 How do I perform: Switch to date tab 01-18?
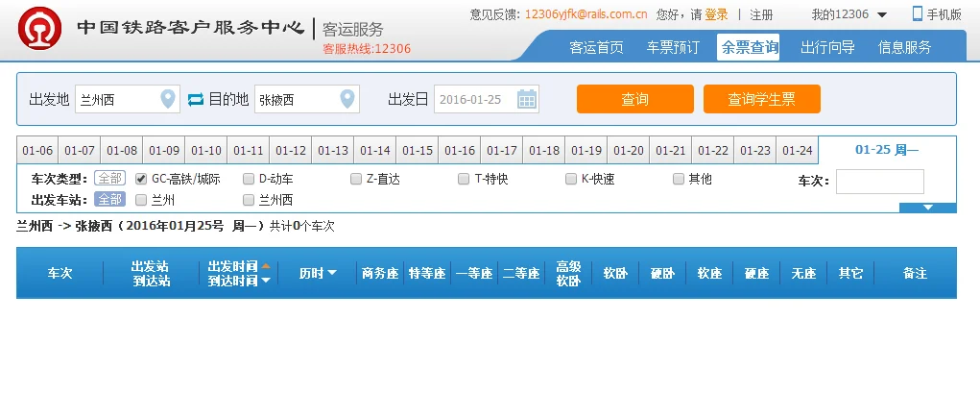544,150
